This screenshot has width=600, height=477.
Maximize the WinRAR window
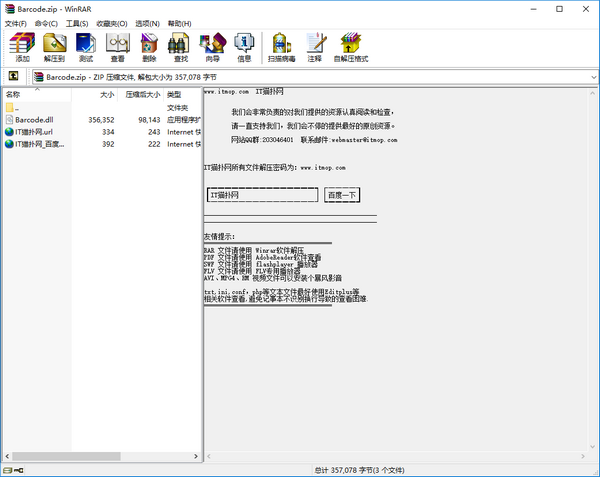tap(559, 9)
